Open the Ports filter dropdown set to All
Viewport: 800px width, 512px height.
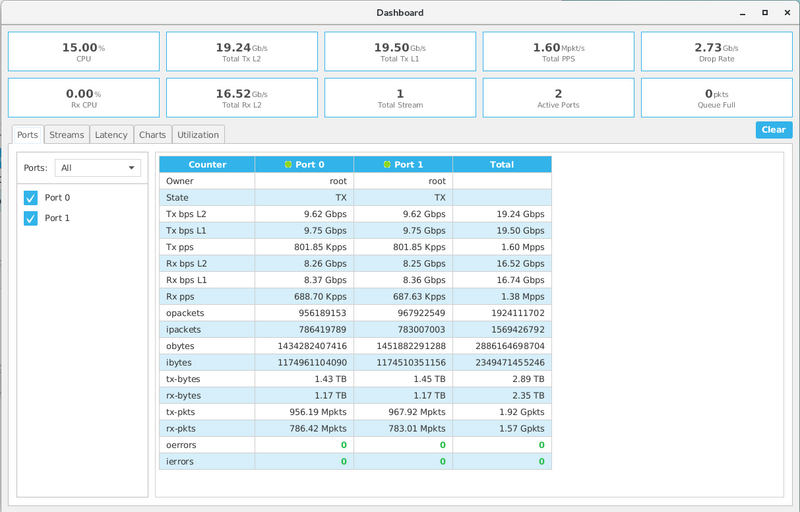(x=97, y=168)
